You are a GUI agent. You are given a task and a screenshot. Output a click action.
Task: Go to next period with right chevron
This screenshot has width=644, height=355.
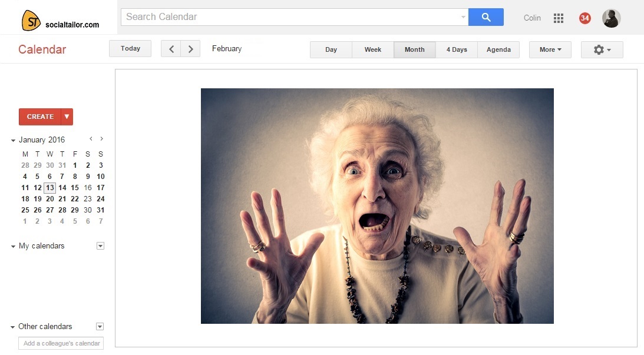pyautogui.click(x=190, y=49)
